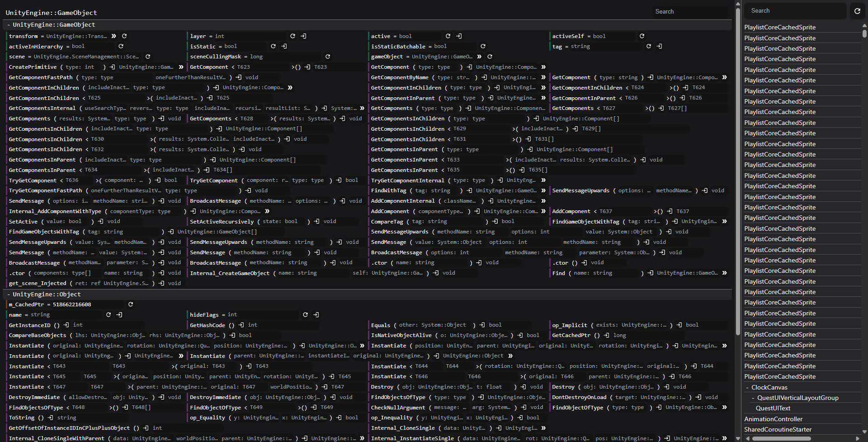Invoke the FindWithTag method

[x=469, y=190]
